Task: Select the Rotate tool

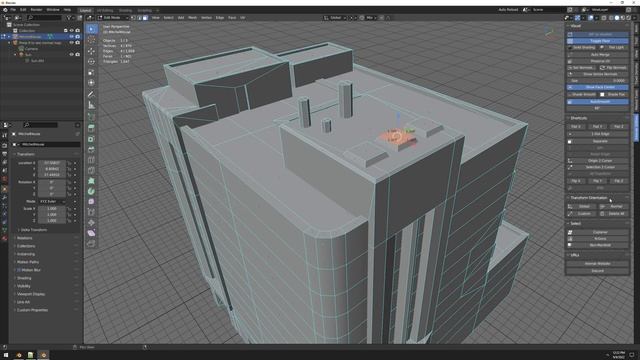Action: [x=91, y=62]
